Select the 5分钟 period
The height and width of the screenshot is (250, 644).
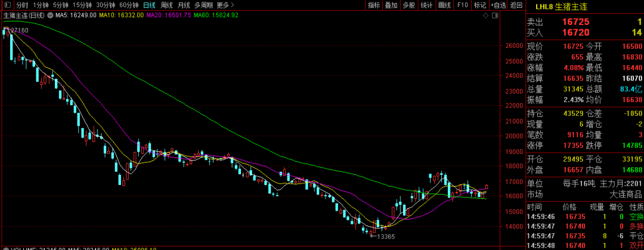point(60,5)
